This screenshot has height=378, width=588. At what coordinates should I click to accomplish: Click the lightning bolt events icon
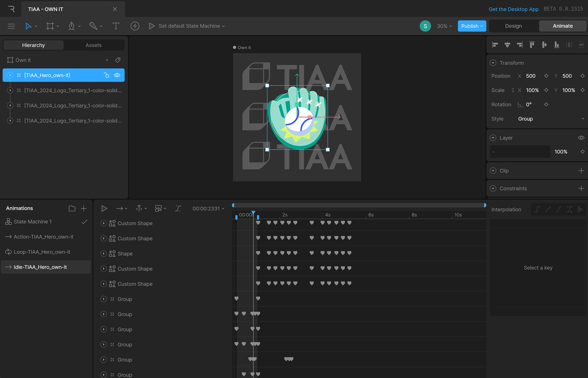tap(135, 26)
